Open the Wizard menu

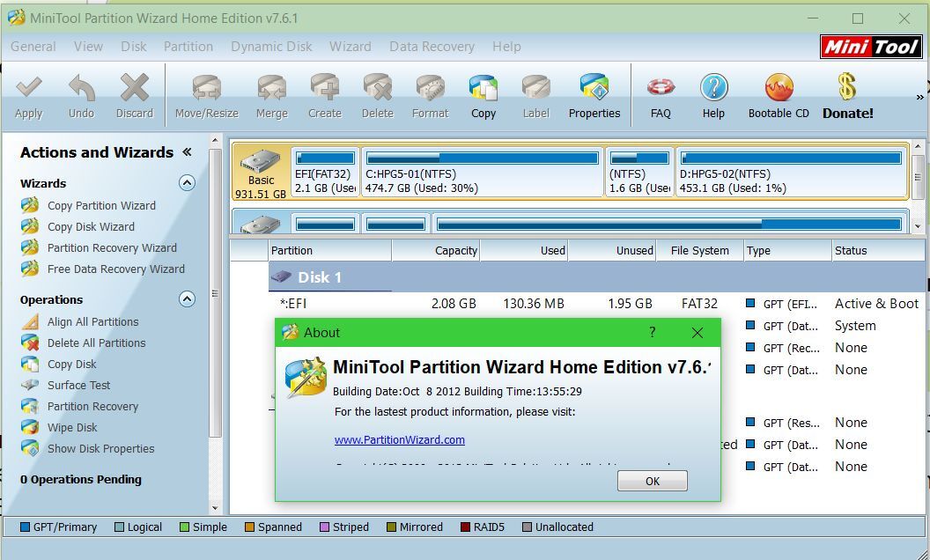tap(350, 47)
